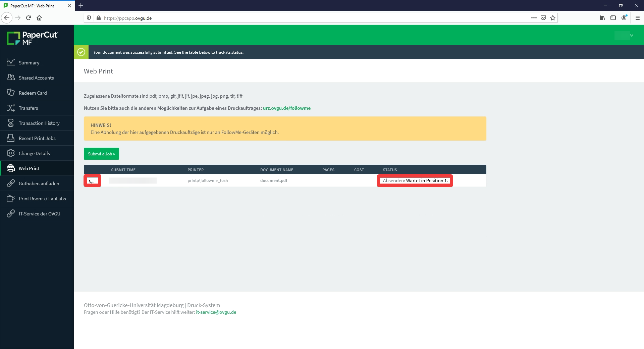The width and height of the screenshot is (644, 349).
Task: Open the browser home page icon
Action: 39,18
